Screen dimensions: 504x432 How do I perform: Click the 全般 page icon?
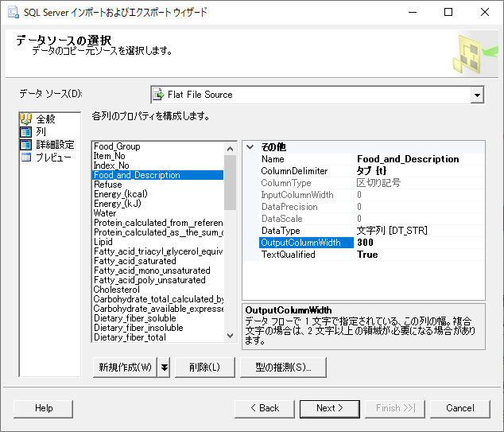point(25,119)
